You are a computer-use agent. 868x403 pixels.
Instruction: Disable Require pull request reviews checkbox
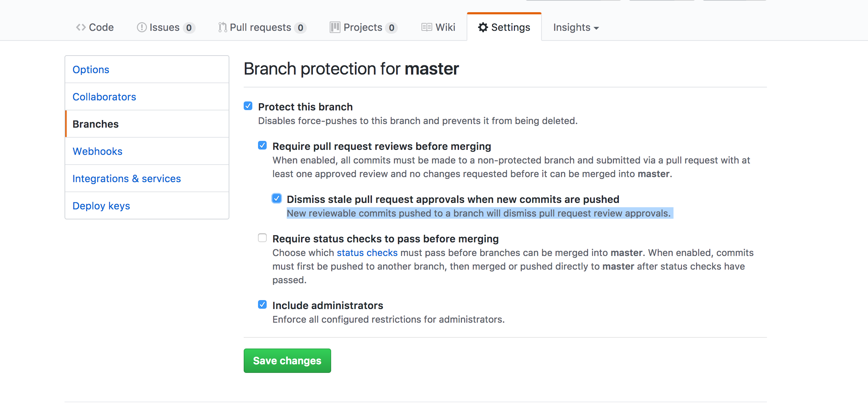(263, 146)
